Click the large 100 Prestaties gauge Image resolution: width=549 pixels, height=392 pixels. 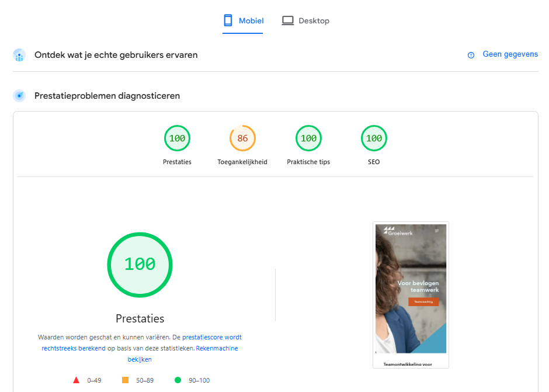140,265
